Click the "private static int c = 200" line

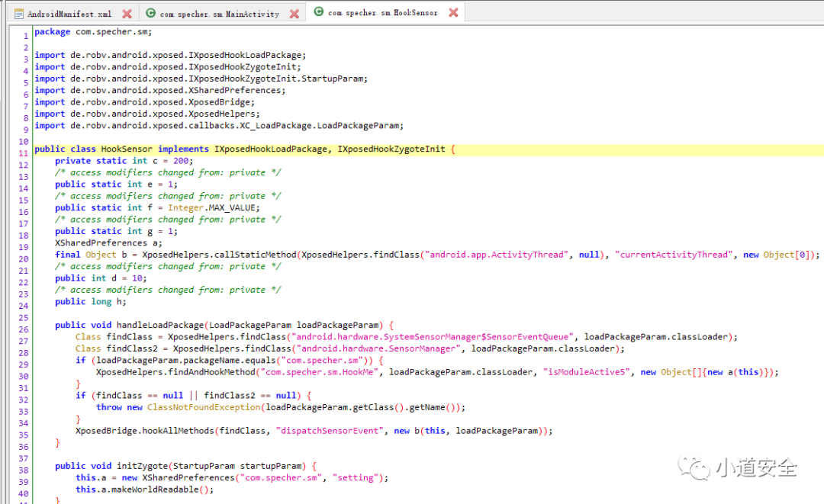[x=124, y=161]
